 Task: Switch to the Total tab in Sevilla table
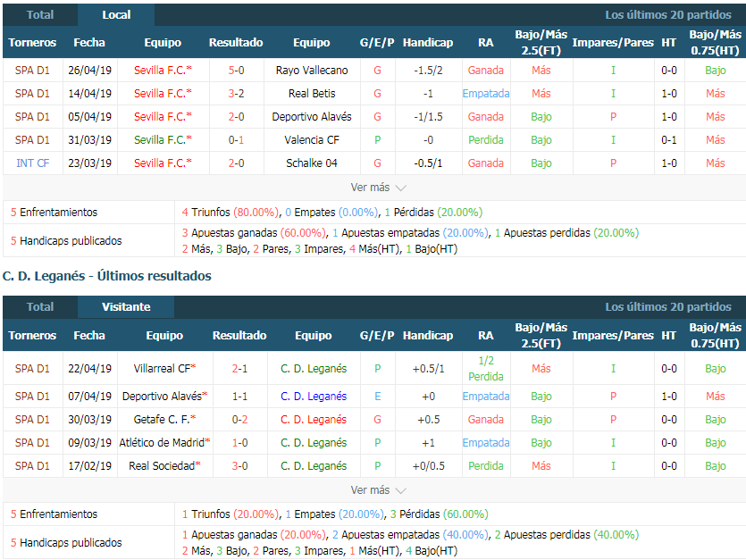[x=40, y=15]
